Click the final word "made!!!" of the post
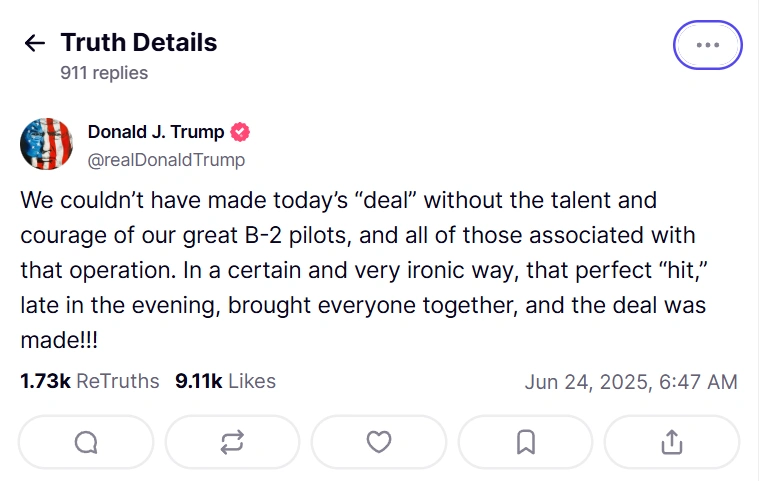Image resolution: width=767 pixels, height=481 pixels. pos(59,340)
